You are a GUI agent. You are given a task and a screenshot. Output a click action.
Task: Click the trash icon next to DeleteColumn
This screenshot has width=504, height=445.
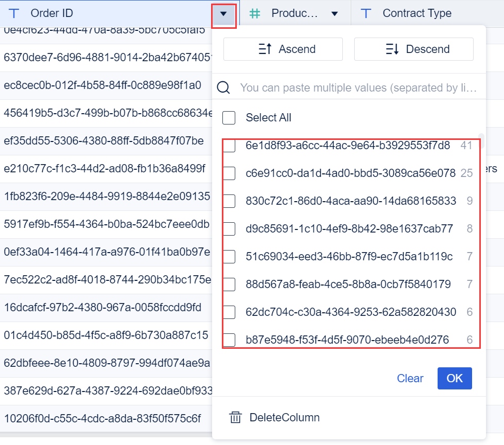(235, 417)
